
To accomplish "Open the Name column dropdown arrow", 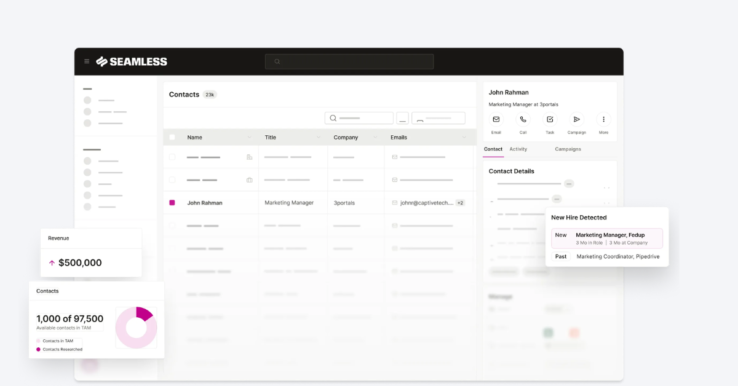I will pyautogui.click(x=249, y=137).
